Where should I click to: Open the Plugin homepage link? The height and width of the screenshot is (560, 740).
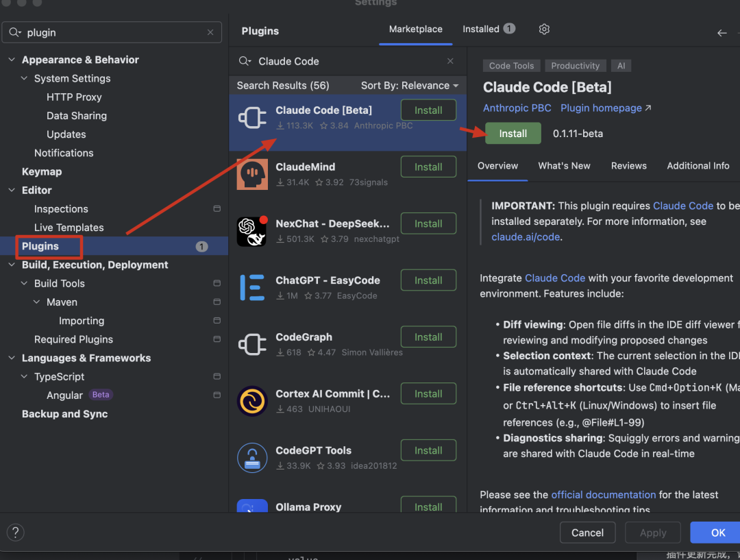pos(606,108)
